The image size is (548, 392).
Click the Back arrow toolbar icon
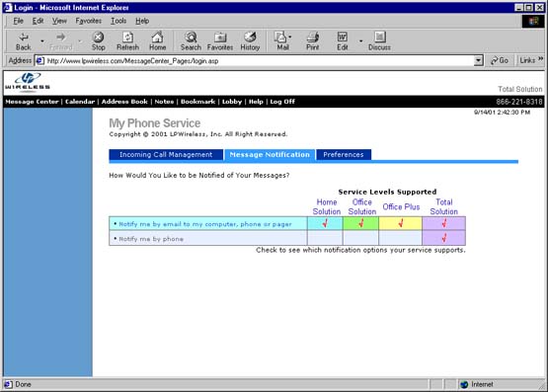click(24, 38)
